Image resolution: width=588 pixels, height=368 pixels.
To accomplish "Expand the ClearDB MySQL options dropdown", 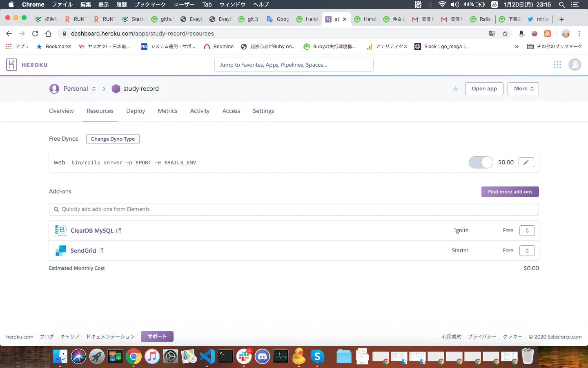I will (x=527, y=231).
